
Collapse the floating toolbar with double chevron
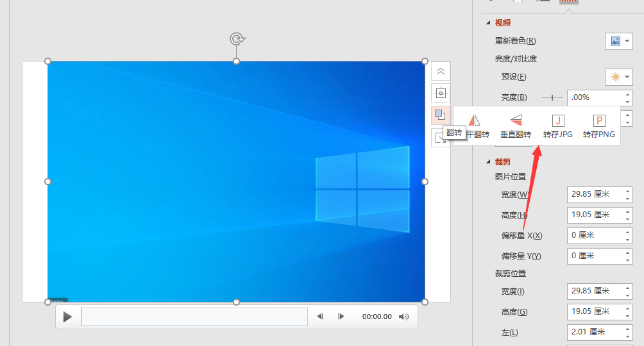pos(441,71)
